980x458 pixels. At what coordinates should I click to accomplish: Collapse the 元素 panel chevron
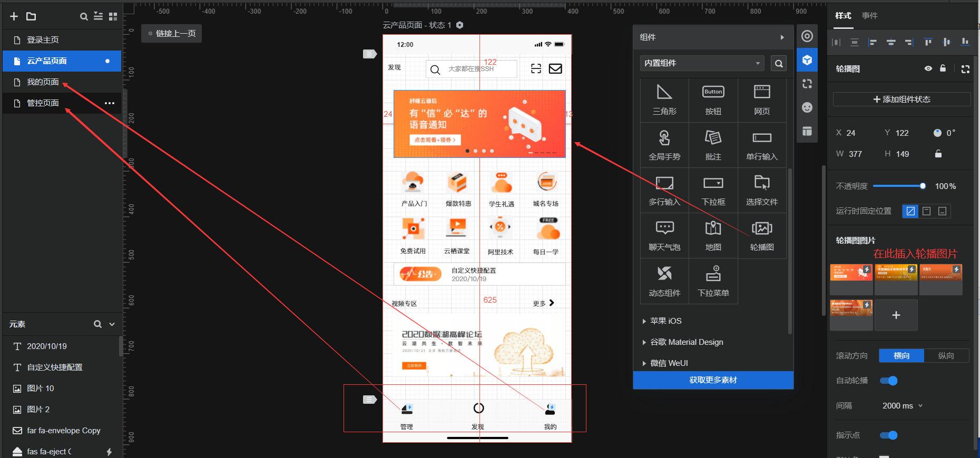pos(112,324)
